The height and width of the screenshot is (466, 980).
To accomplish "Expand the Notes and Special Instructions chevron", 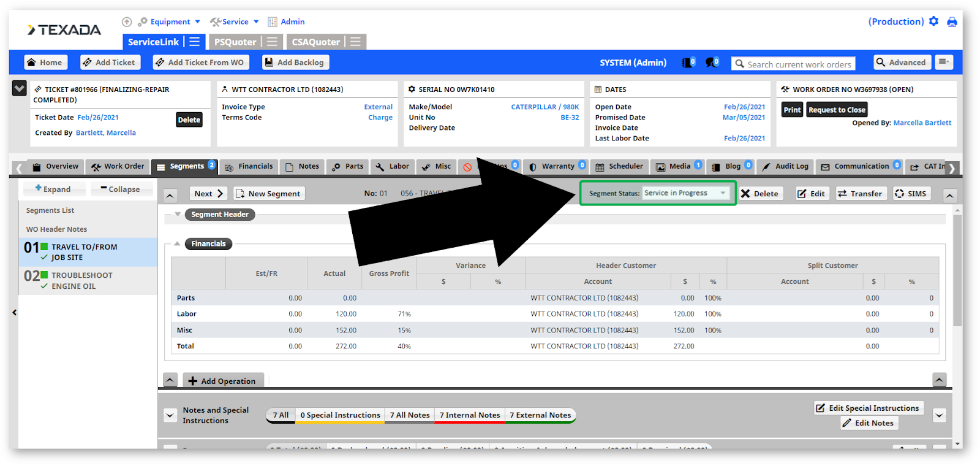I will 170,416.
